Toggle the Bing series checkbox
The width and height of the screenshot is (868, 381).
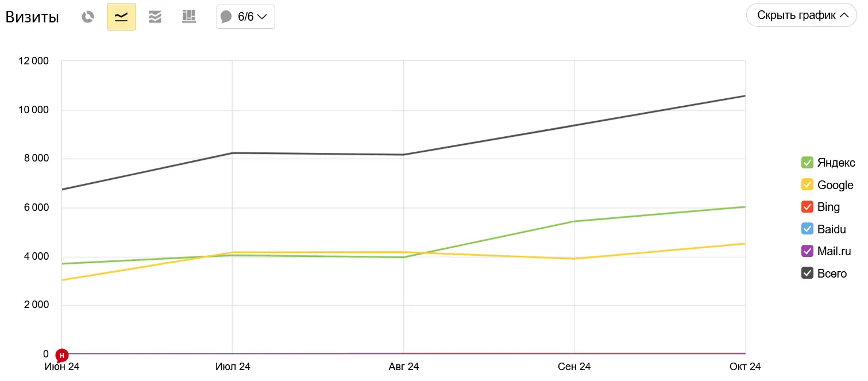[807, 207]
